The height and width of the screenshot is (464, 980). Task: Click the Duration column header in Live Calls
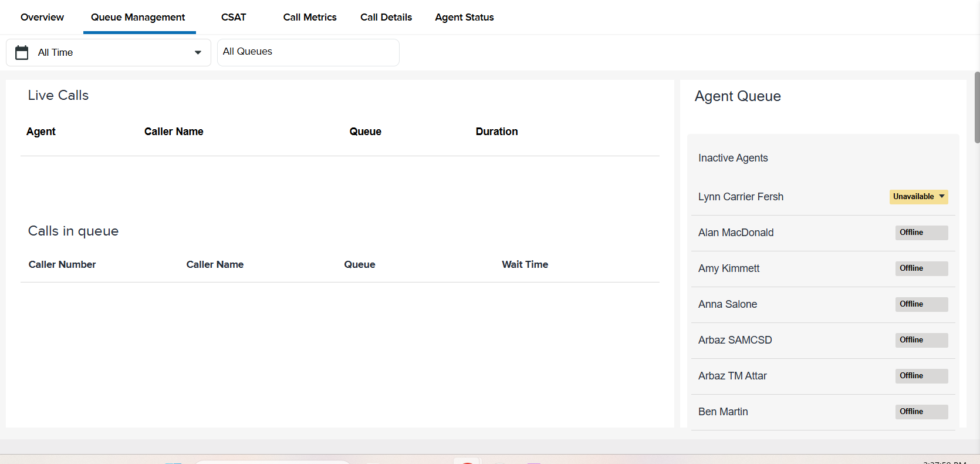[496, 132]
